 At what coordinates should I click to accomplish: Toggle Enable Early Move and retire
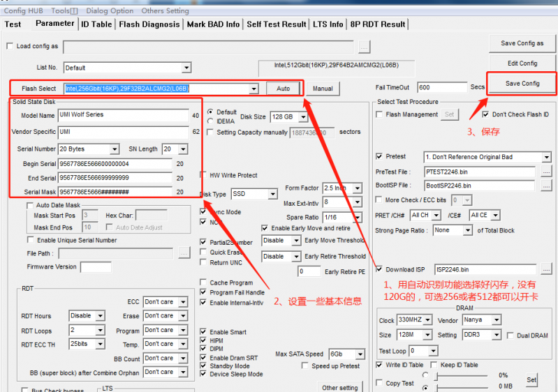pos(265,228)
